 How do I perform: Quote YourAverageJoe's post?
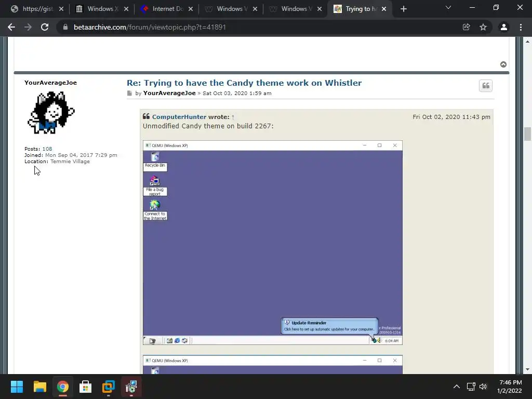click(486, 86)
